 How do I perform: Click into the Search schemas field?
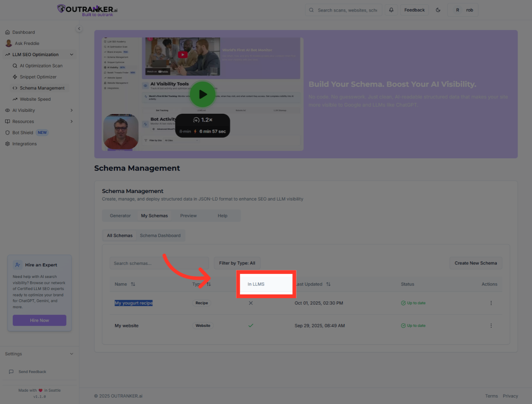159,263
